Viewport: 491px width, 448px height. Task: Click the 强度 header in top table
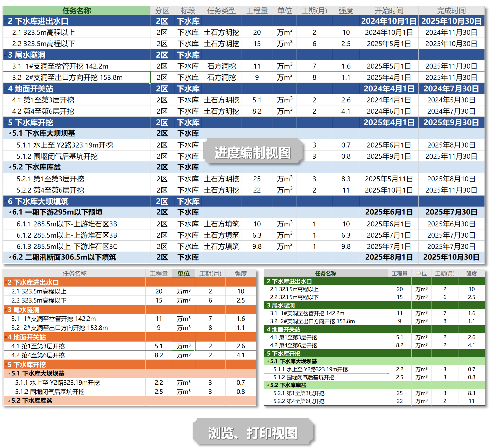coord(346,10)
